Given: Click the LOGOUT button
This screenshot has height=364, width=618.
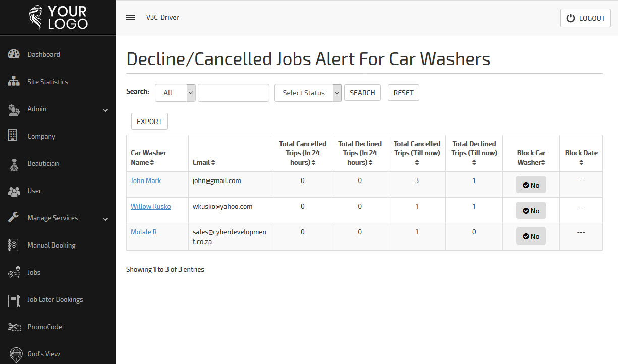Looking at the screenshot, I should pyautogui.click(x=586, y=18).
